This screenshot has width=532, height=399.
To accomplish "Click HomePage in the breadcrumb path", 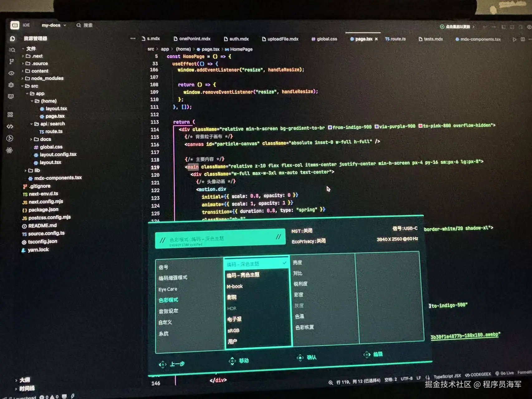I will pos(241,49).
